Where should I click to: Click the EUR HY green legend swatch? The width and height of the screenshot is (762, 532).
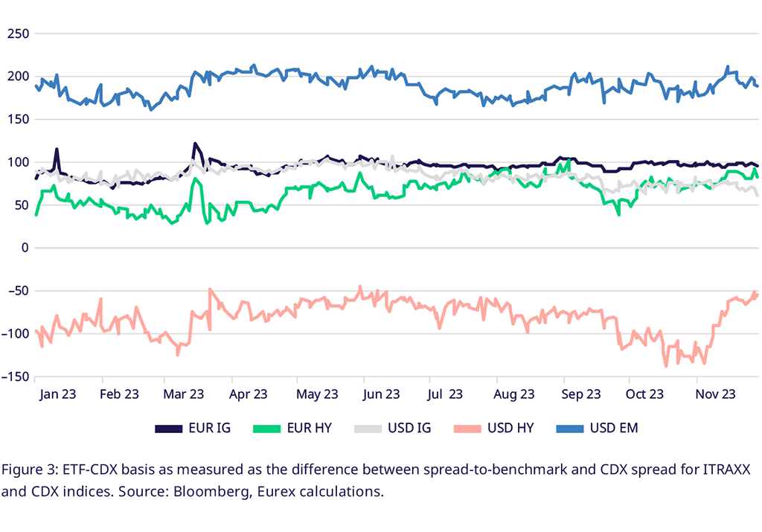coord(268,428)
